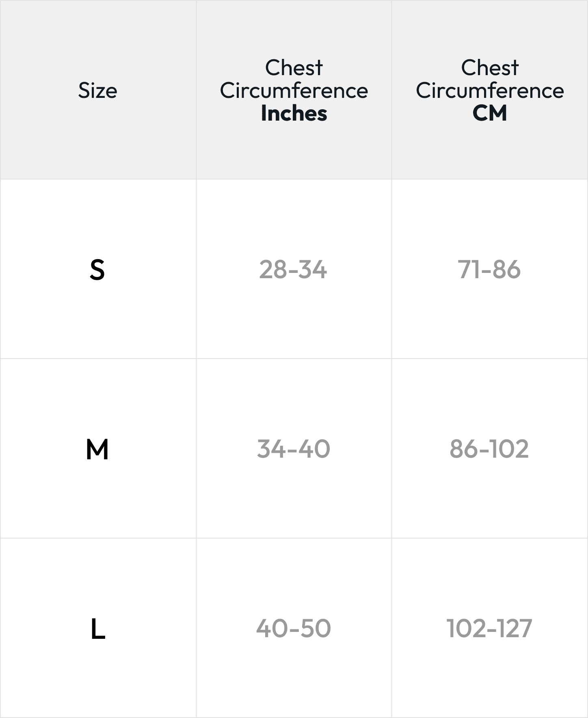Click Circumference in the CM column header
Viewport: 588px width, 718px height.
click(490, 90)
